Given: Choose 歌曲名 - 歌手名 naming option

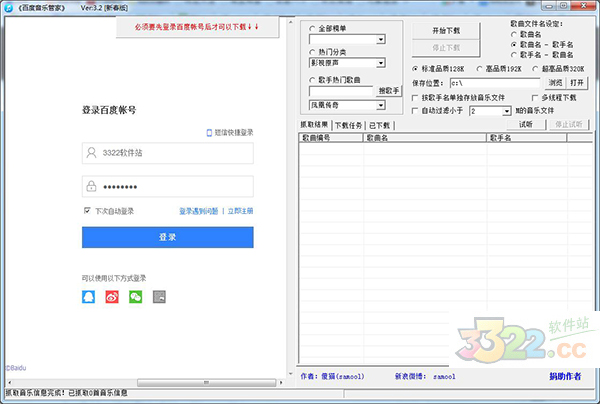Looking at the screenshot, I should [514, 44].
